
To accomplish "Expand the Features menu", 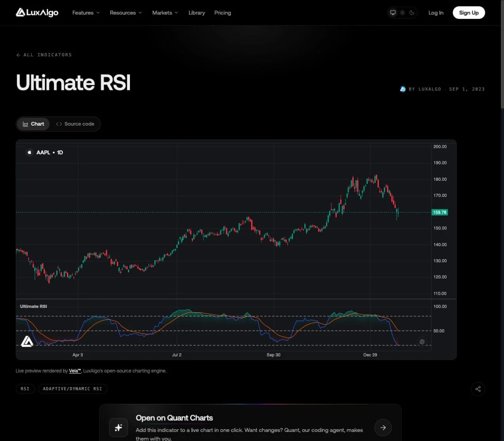I will click(86, 13).
